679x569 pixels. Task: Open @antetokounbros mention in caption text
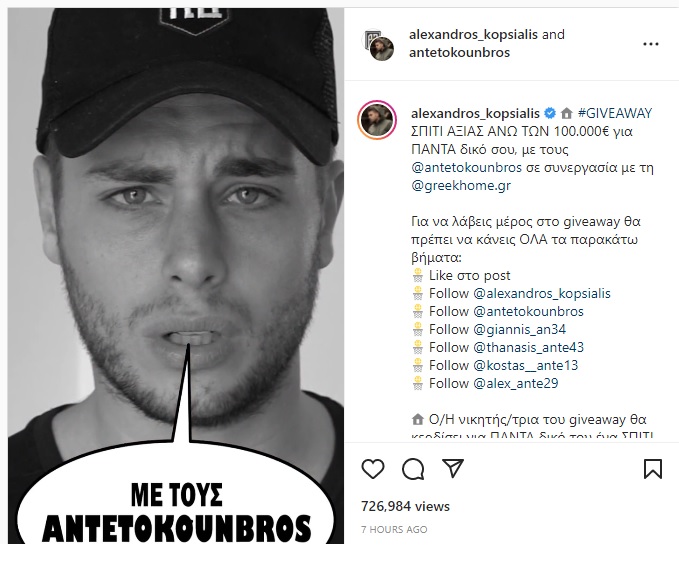click(466, 168)
